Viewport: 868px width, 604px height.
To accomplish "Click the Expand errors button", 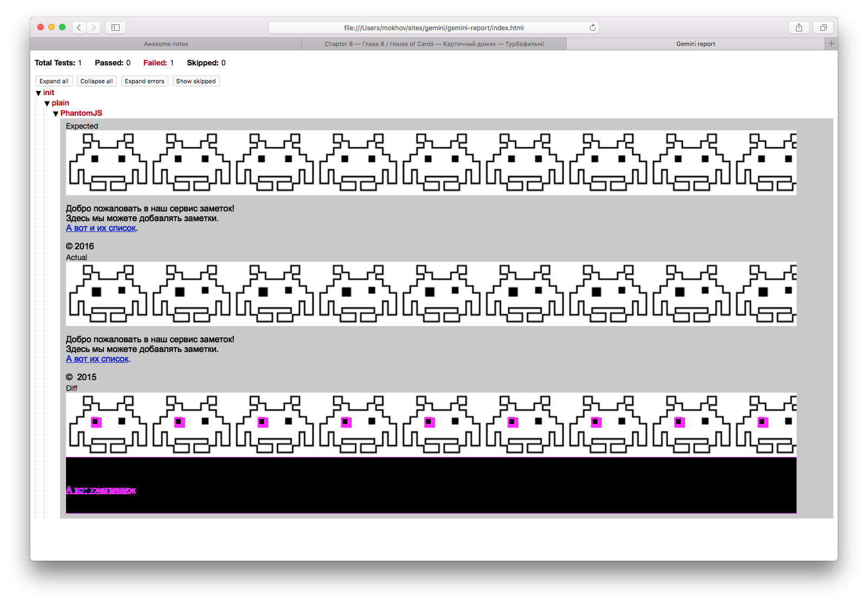I will [x=144, y=81].
